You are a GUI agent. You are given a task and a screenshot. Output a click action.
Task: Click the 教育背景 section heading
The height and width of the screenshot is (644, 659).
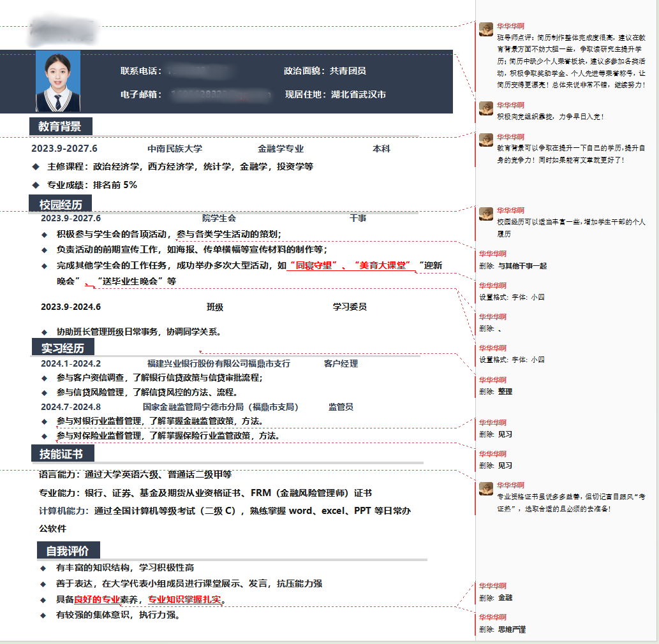tap(60, 126)
